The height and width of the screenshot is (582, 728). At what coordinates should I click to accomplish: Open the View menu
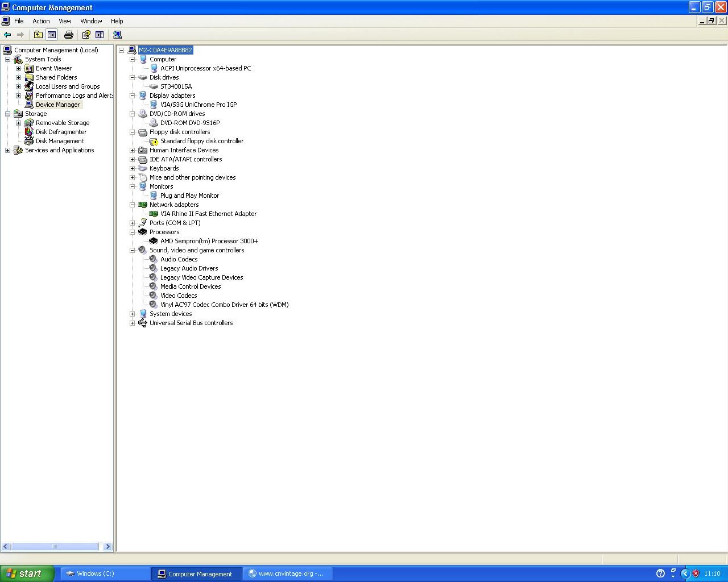click(x=65, y=21)
